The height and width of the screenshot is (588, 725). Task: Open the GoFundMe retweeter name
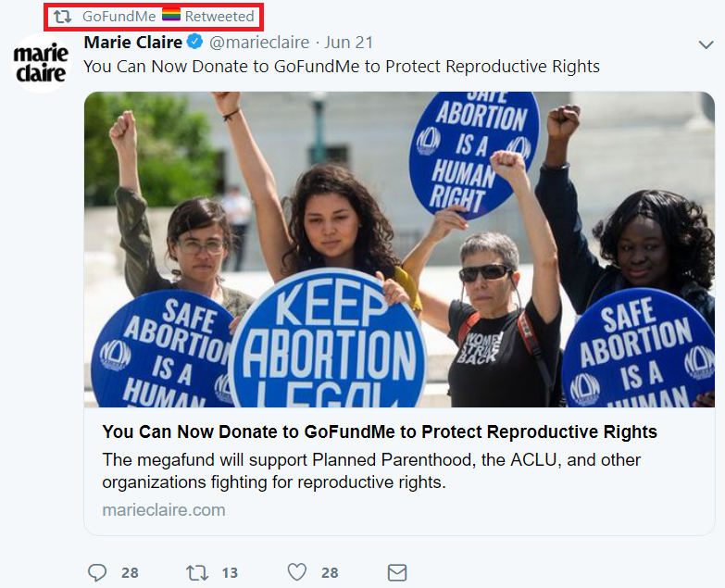point(119,17)
